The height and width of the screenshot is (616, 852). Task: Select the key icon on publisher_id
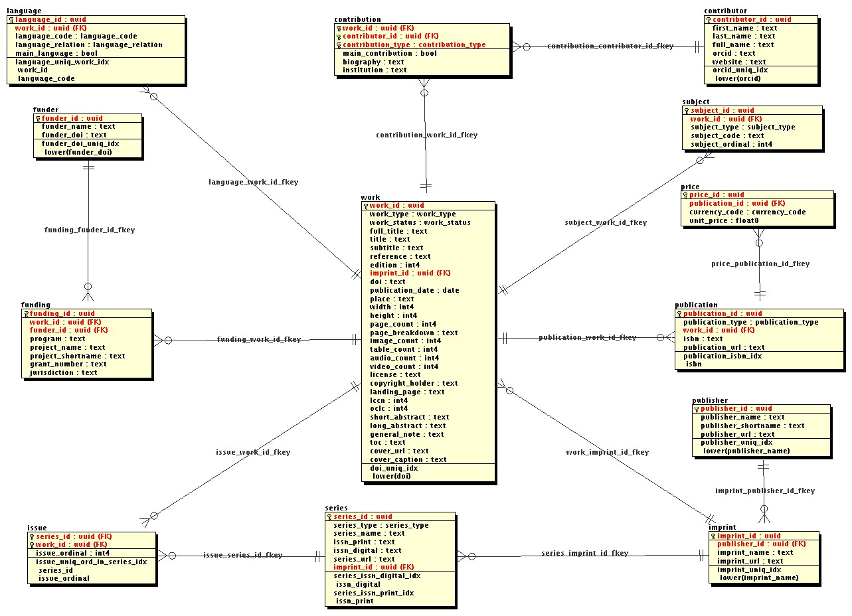click(697, 408)
